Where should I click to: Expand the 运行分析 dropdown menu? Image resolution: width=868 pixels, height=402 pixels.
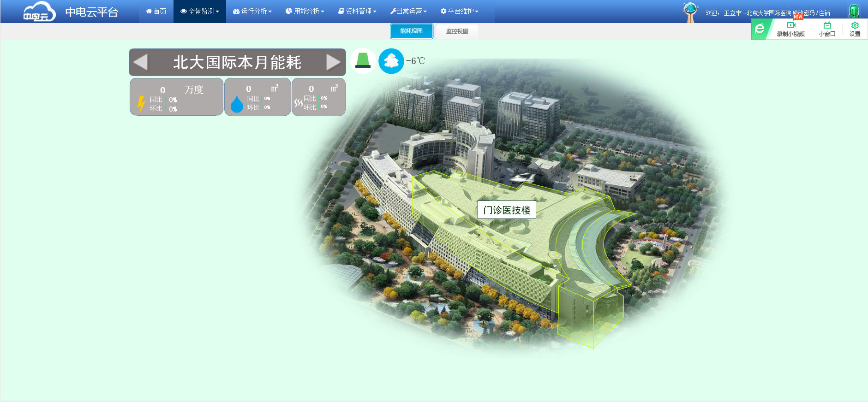point(252,12)
